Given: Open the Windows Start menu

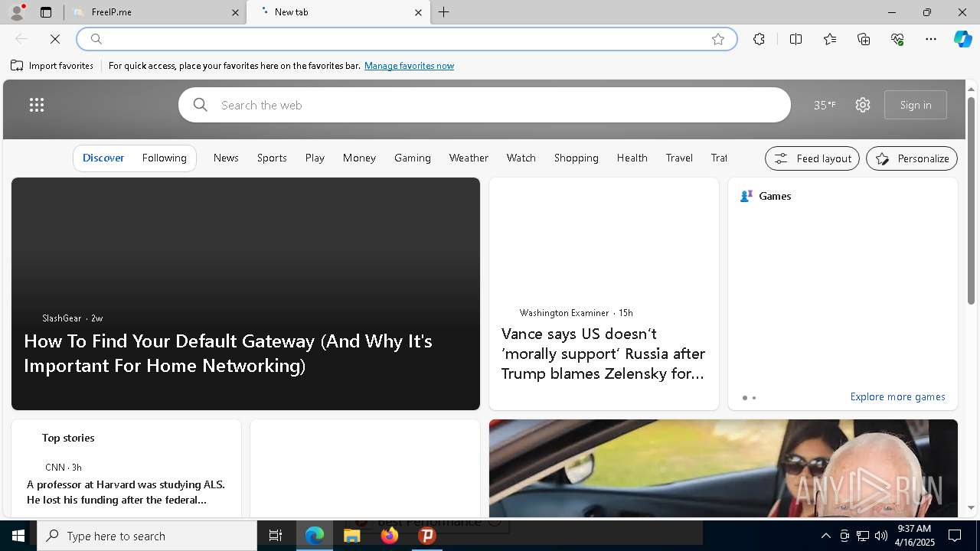Looking at the screenshot, I should (x=18, y=536).
